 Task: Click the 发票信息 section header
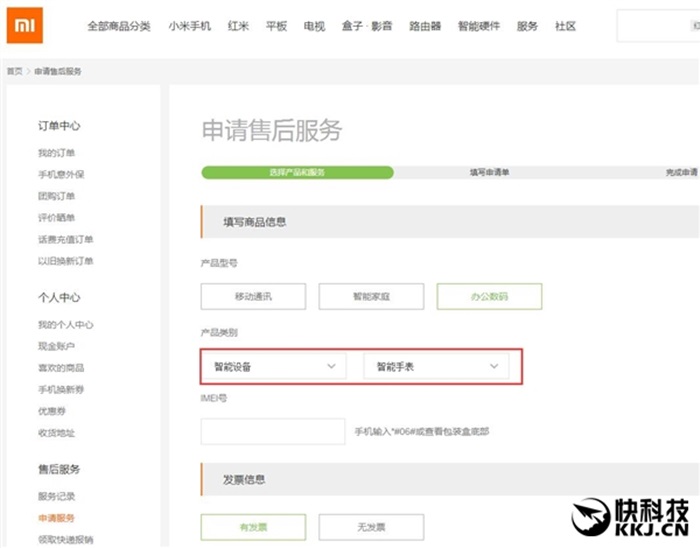pos(450,479)
